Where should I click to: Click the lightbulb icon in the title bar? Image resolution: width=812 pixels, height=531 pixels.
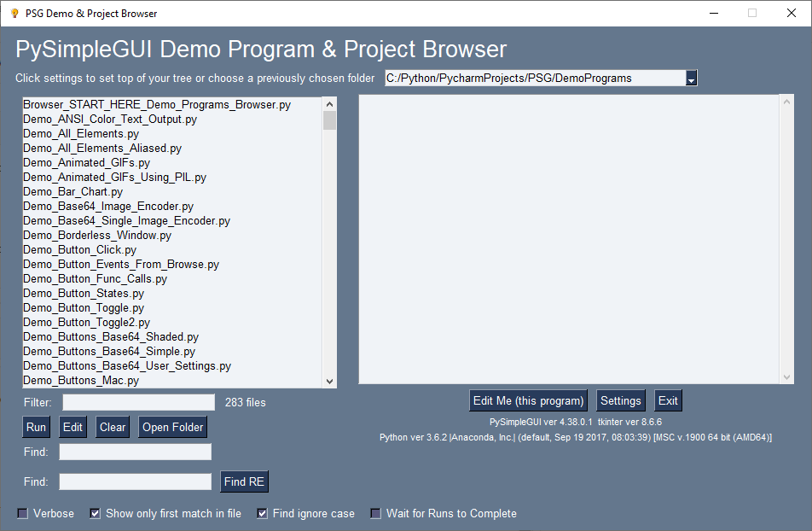(15, 13)
